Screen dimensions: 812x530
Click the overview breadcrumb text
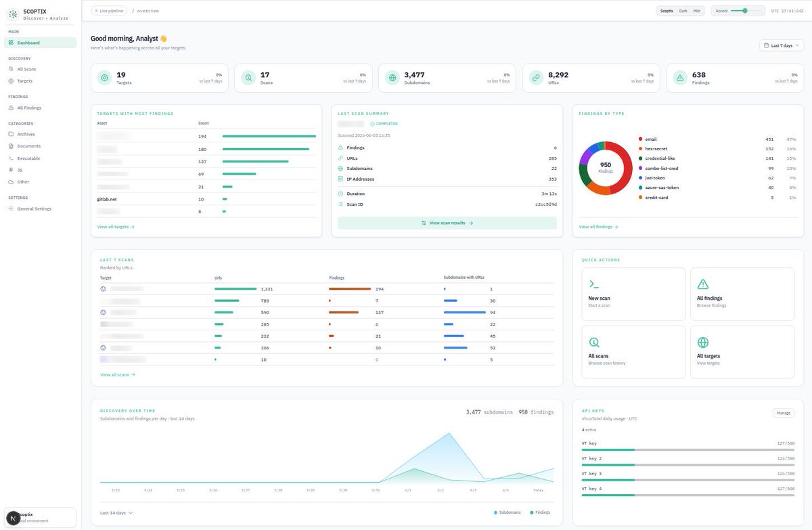pyautogui.click(x=148, y=11)
